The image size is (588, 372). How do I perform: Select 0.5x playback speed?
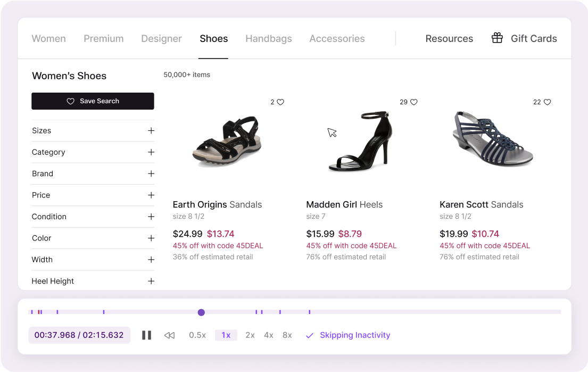tap(197, 335)
